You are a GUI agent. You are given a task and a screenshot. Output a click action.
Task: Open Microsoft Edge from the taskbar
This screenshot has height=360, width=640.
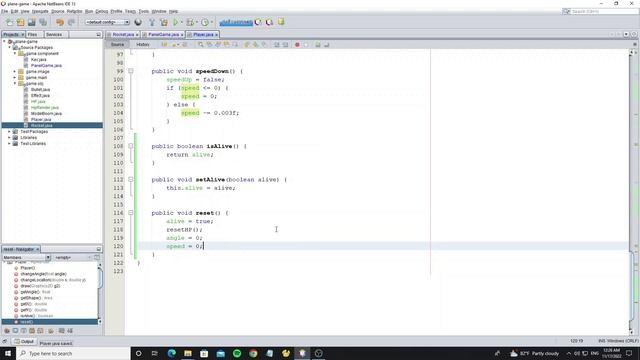[x=171, y=353]
